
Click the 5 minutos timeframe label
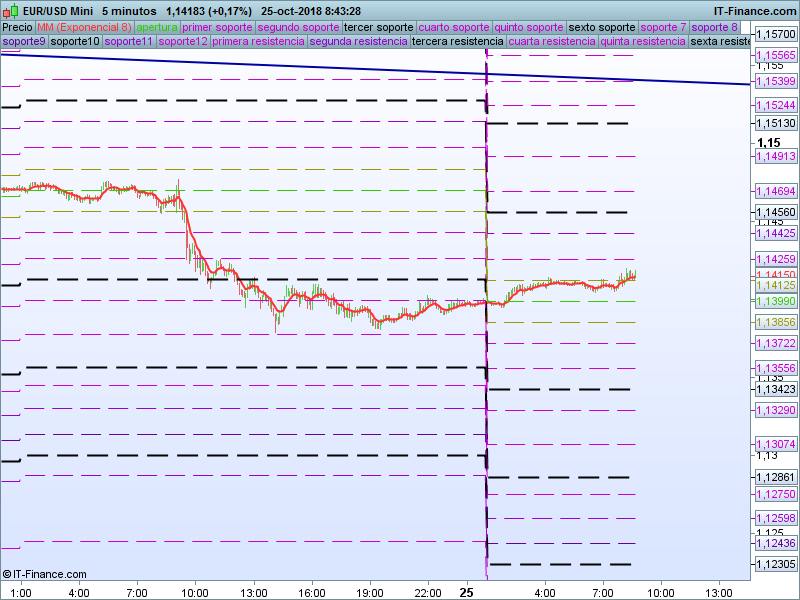pos(129,11)
